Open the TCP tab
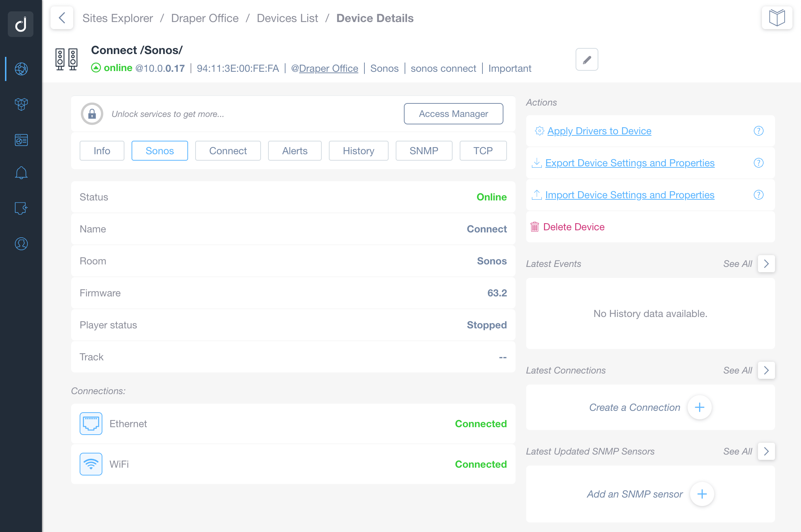Image resolution: width=801 pixels, height=532 pixels. pyautogui.click(x=483, y=151)
